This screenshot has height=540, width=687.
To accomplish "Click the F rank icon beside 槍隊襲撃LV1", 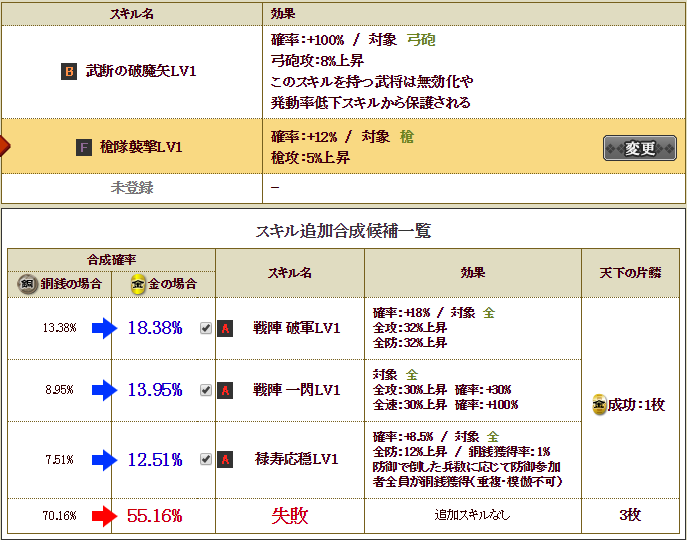I will pos(84,148).
